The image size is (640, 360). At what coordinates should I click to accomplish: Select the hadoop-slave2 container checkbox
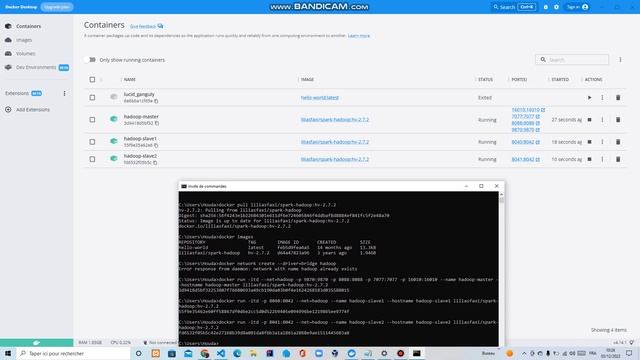pyautogui.click(x=92, y=159)
